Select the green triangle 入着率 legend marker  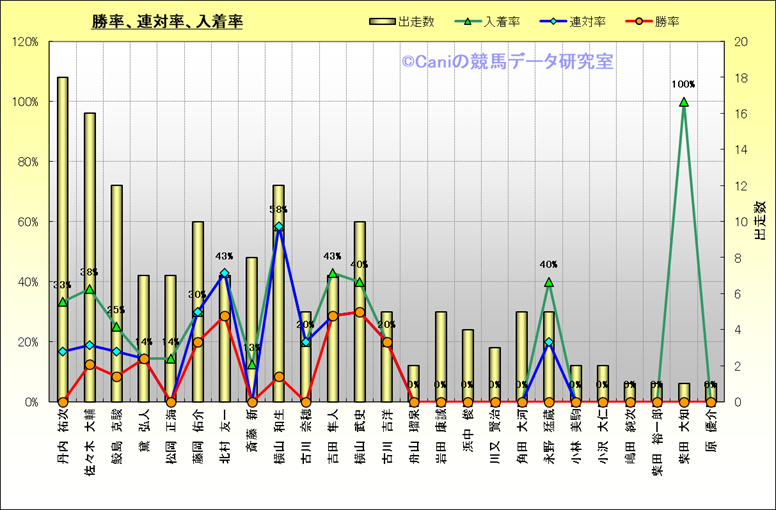(x=470, y=21)
